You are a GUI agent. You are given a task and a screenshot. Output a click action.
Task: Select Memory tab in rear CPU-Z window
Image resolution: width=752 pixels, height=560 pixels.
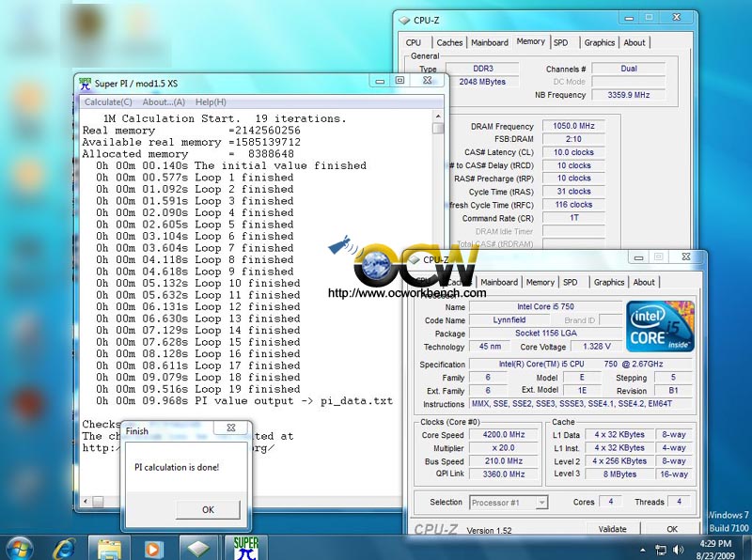530,41
